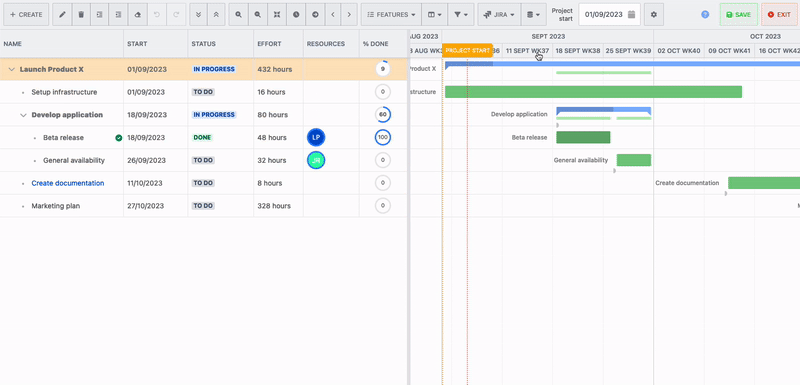Image resolution: width=800 pixels, height=385 pixels.
Task: Collapse the Develop application row
Action: [23, 115]
